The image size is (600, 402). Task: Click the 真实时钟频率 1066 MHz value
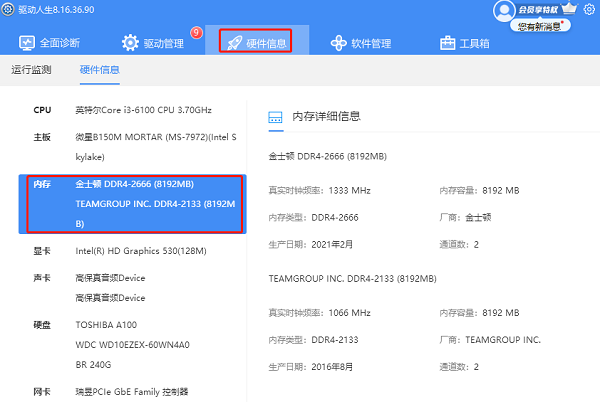[349, 313]
